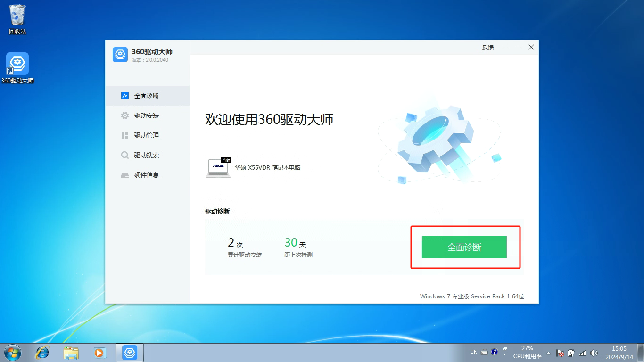Image resolution: width=644 pixels, height=362 pixels.
Task: Open the Windows Start button
Action: pyautogui.click(x=12, y=353)
